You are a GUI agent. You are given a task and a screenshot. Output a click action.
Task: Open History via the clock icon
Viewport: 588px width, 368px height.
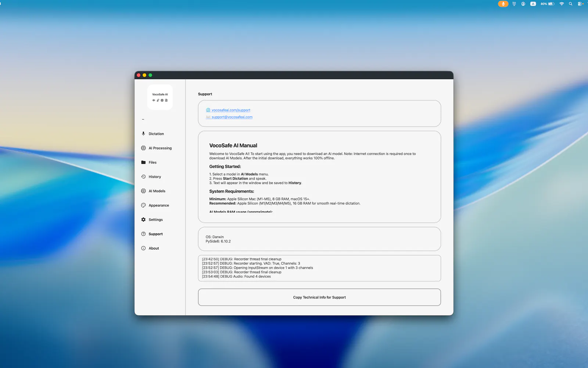pyautogui.click(x=143, y=177)
